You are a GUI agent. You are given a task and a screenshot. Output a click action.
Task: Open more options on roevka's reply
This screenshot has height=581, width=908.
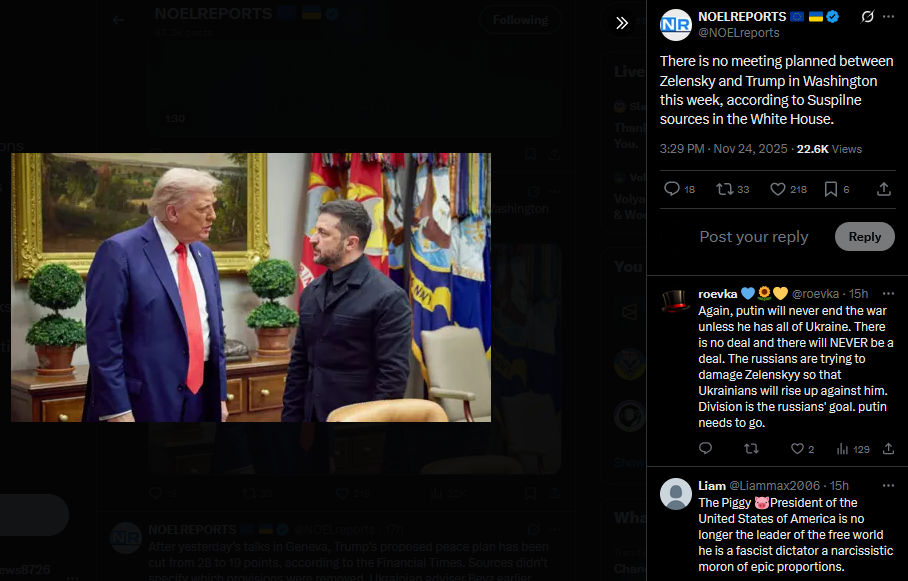pos(888,294)
